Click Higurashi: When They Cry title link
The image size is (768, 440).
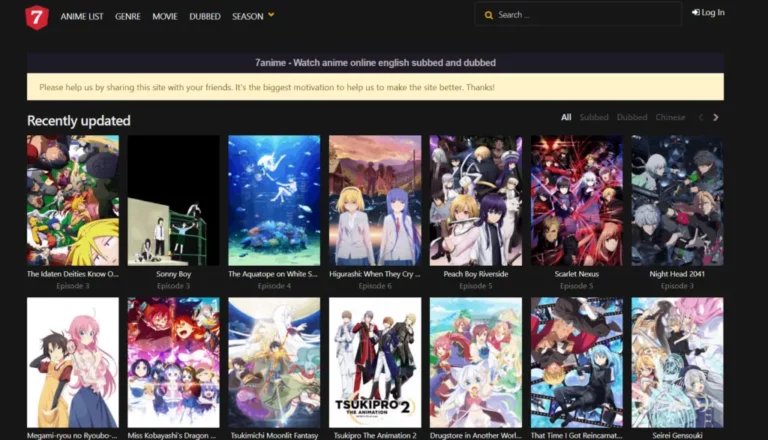[x=375, y=274]
